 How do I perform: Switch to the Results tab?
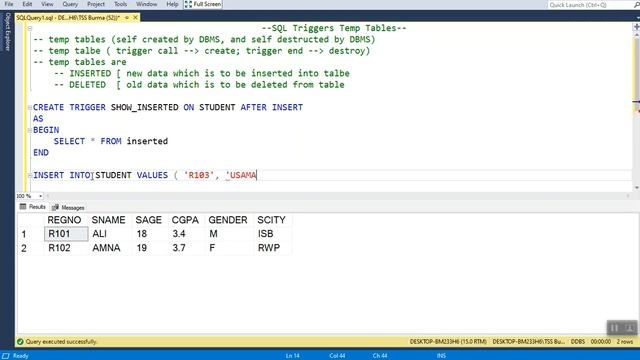[x=33, y=207]
